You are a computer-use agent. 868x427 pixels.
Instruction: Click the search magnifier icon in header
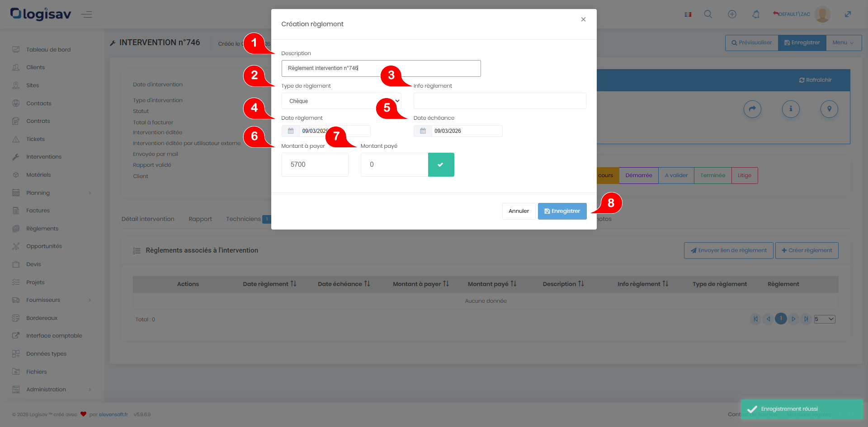pyautogui.click(x=708, y=14)
